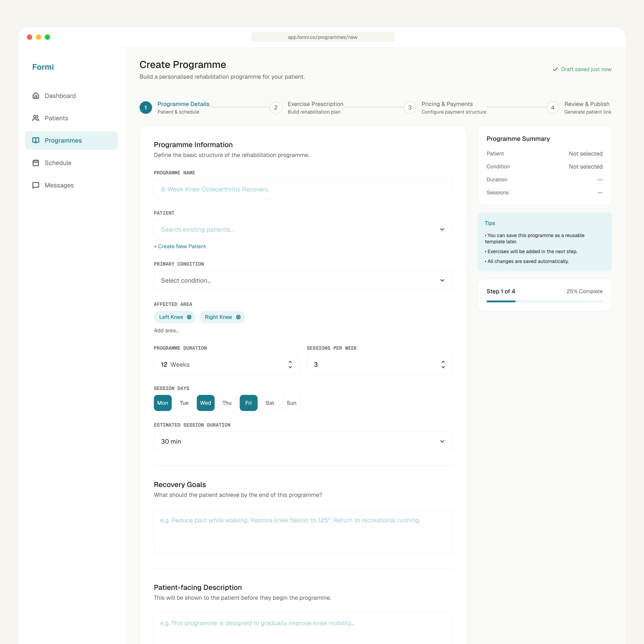
Task: Open the patient search dropdown chevron
Action: pos(442,229)
